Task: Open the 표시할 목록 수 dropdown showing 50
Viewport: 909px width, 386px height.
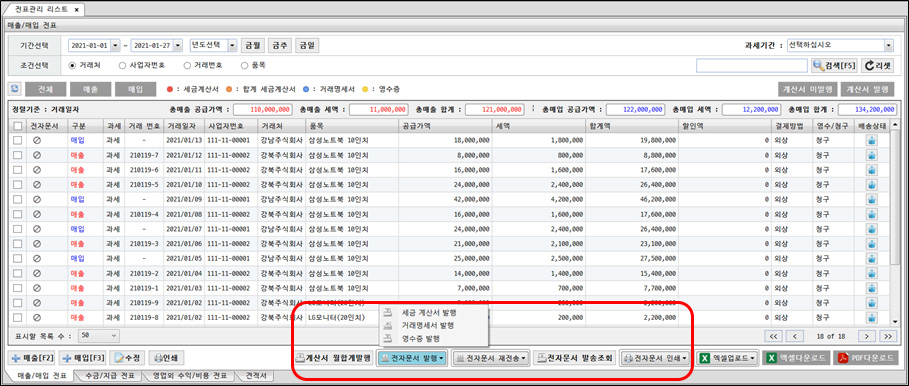Action: [99, 335]
